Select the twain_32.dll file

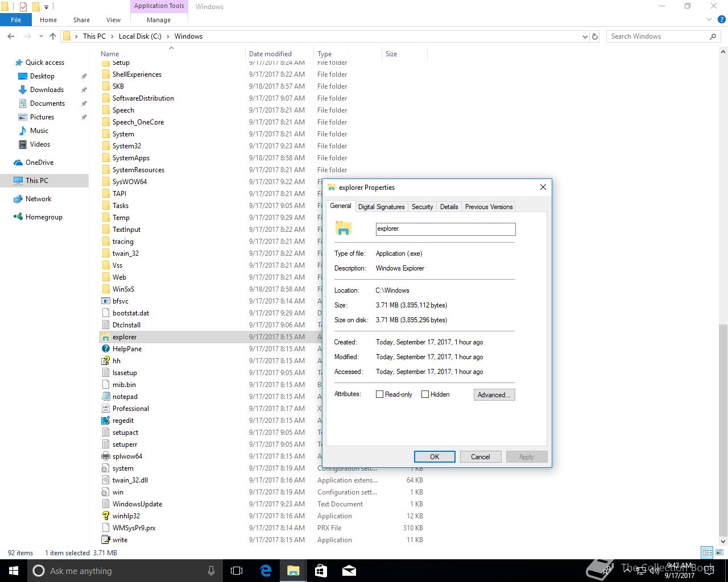[x=130, y=480]
